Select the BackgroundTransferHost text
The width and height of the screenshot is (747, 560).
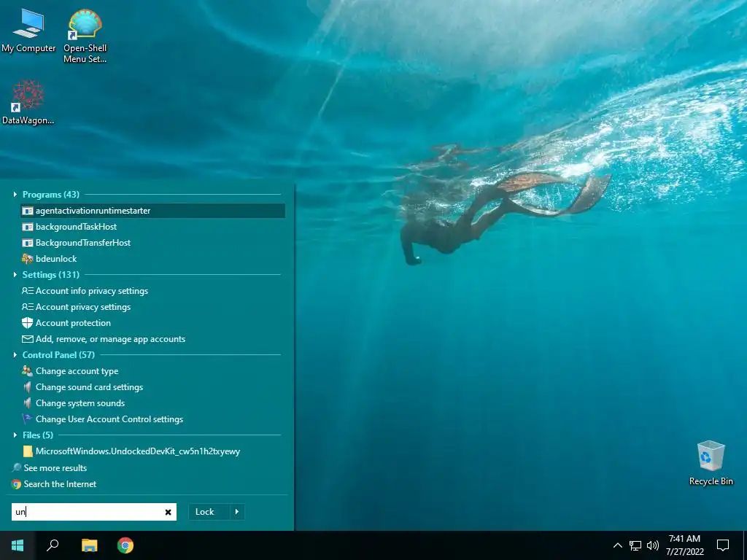point(83,243)
